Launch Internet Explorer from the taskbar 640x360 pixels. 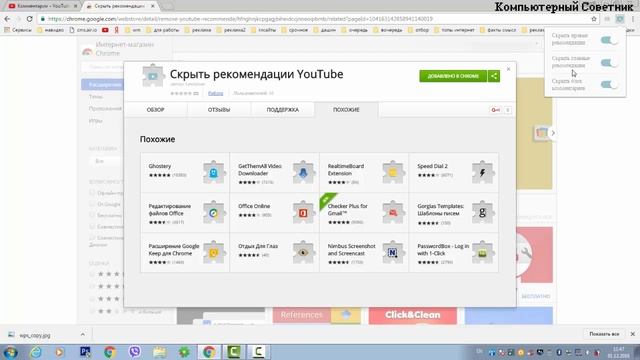click(36, 352)
